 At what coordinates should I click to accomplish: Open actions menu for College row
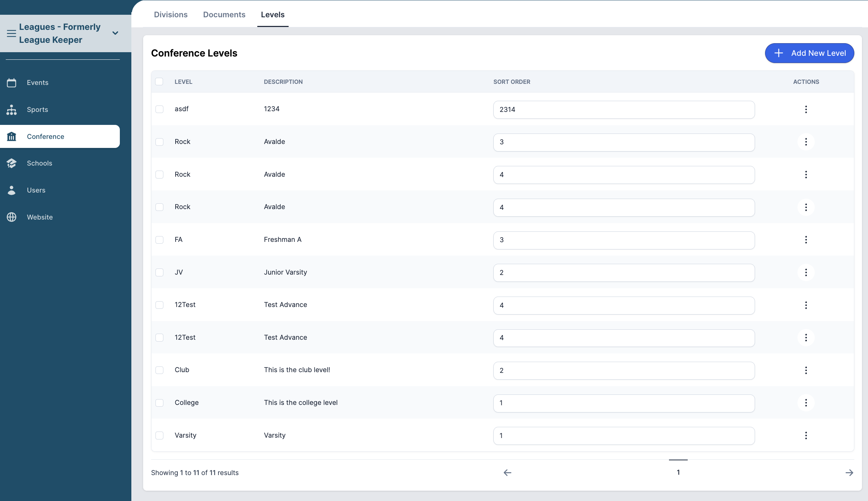tap(806, 403)
